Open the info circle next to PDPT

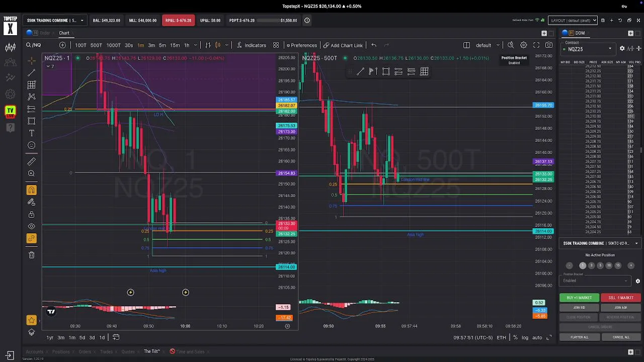point(307,21)
